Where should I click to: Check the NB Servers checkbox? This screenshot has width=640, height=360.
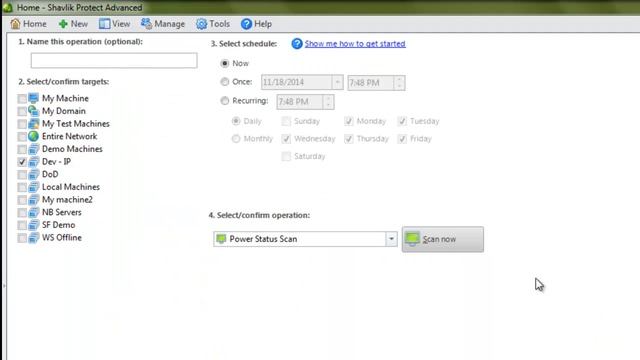tap(22, 213)
